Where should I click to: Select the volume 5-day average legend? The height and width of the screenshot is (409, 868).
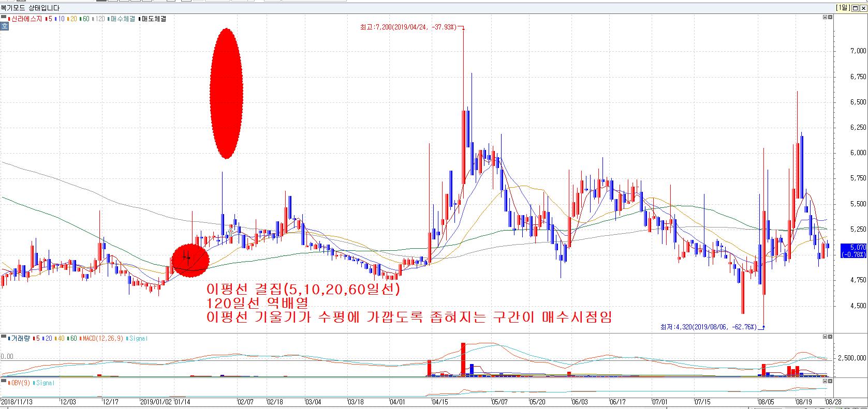click(x=35, y=339)
